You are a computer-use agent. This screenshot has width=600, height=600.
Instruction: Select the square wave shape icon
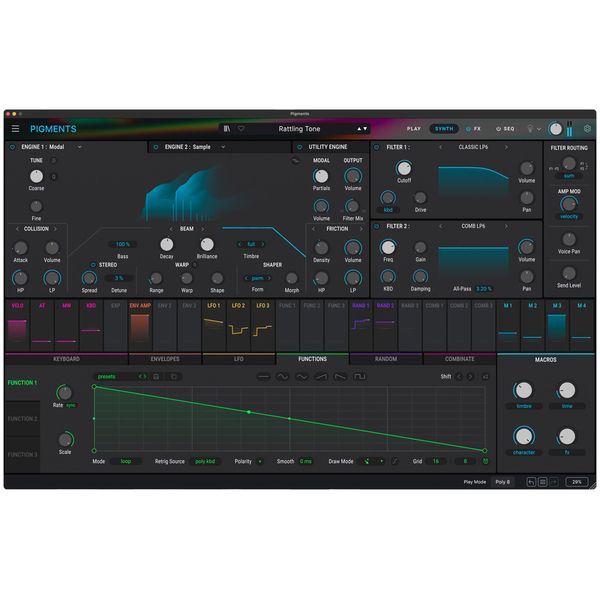[359, 377]
